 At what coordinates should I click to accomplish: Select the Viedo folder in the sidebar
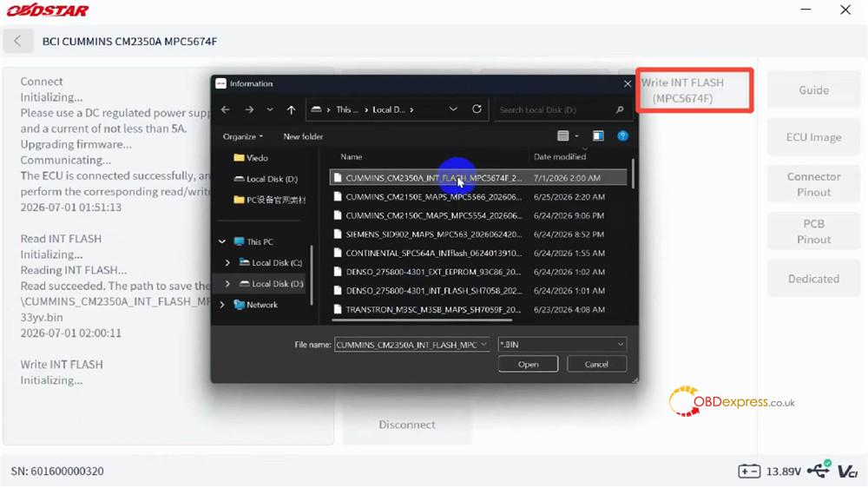click(257, 158)
